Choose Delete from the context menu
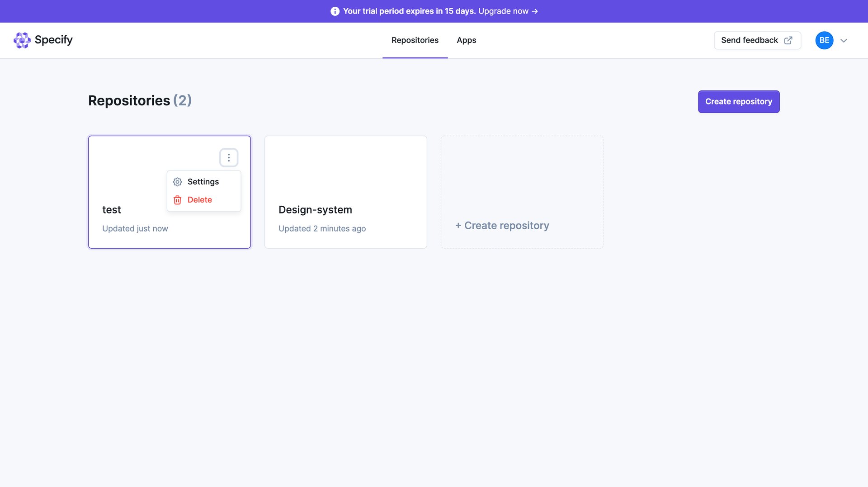Viewport: 868px width, 487px height. 199,199
